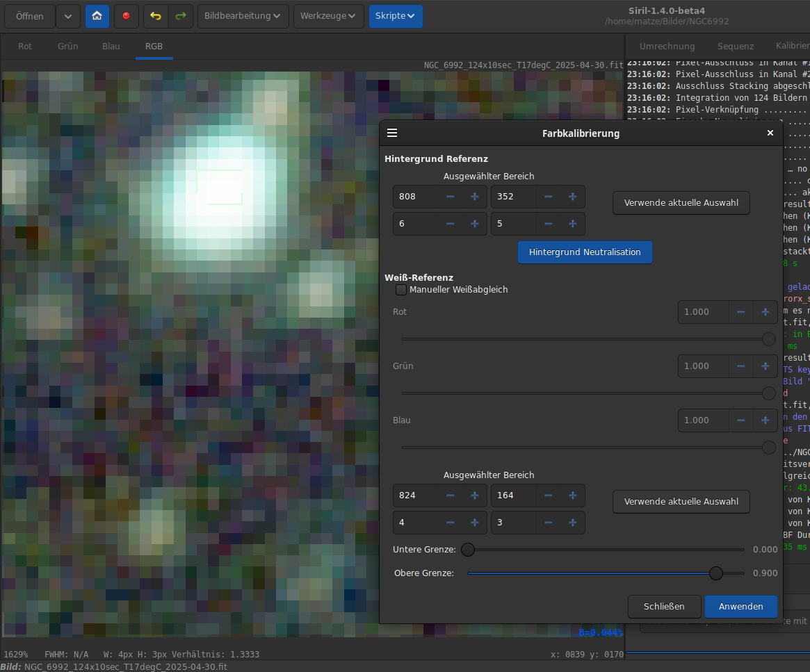Click the Hintergrund Neutralisation button
810x672 pixels.
coord(585,252)
